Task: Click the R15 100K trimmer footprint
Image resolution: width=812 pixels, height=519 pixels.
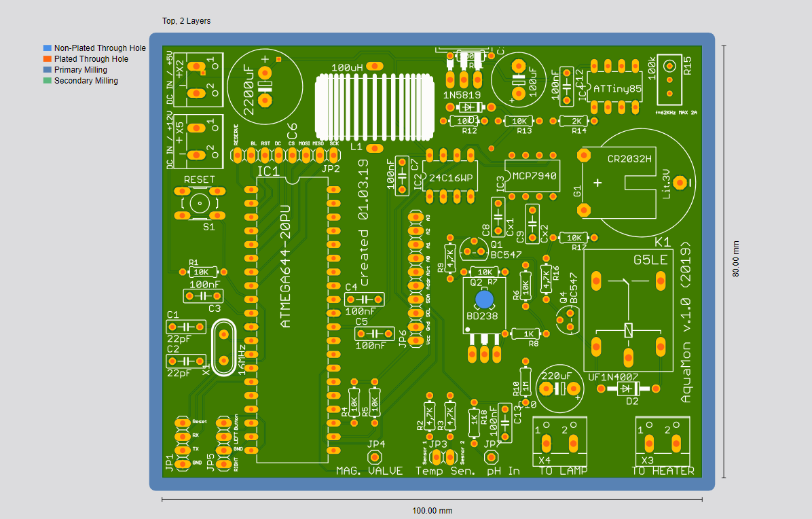Action: pos(669,79)
